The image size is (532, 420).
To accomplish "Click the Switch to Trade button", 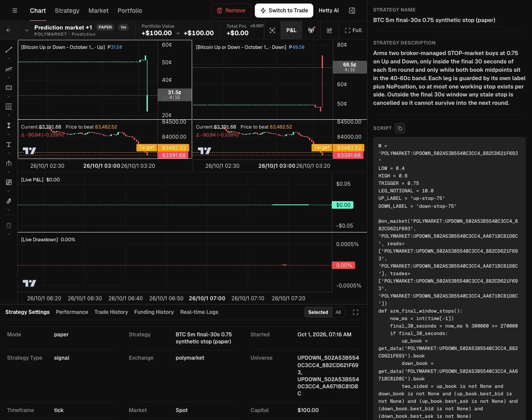I will [284, 11].
